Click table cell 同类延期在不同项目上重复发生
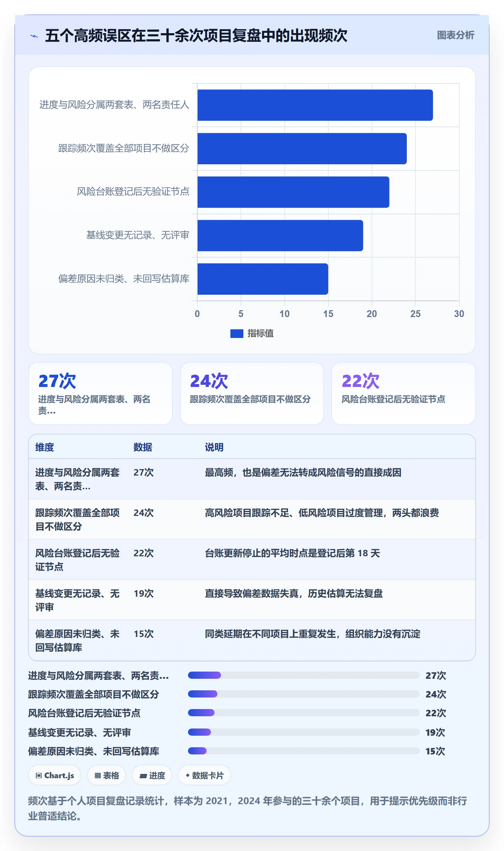The image size is (504, 851). [312, 634]
